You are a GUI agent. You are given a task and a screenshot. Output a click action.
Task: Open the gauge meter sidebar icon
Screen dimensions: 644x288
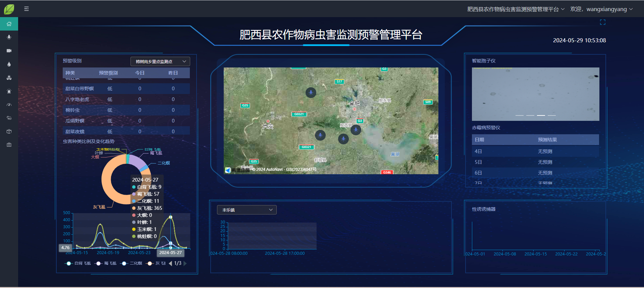point(9,104)
